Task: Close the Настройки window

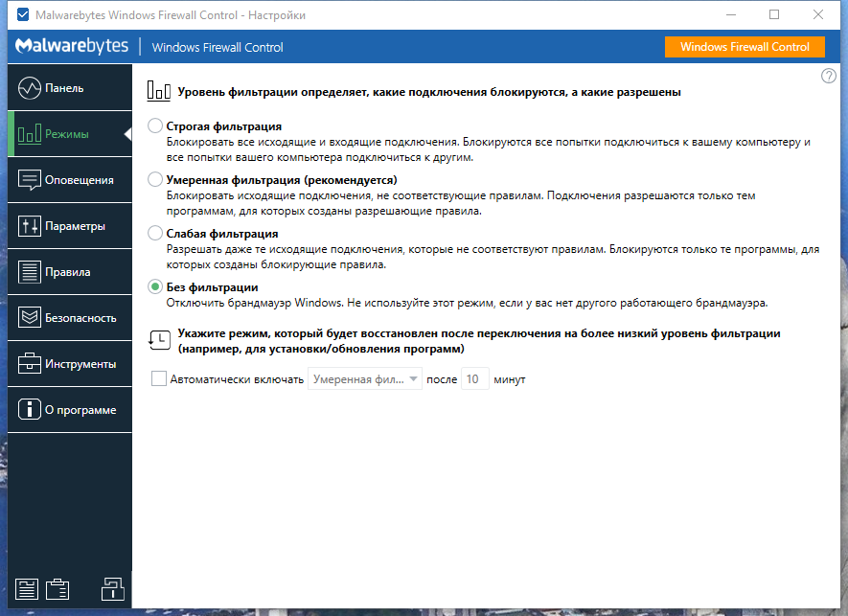Action: click(x=818, y=14)
